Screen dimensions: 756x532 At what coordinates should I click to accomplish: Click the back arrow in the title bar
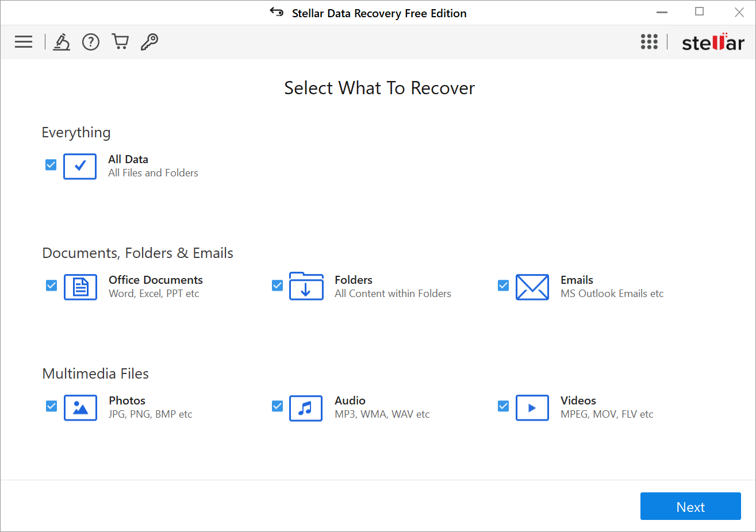[277, 12]
